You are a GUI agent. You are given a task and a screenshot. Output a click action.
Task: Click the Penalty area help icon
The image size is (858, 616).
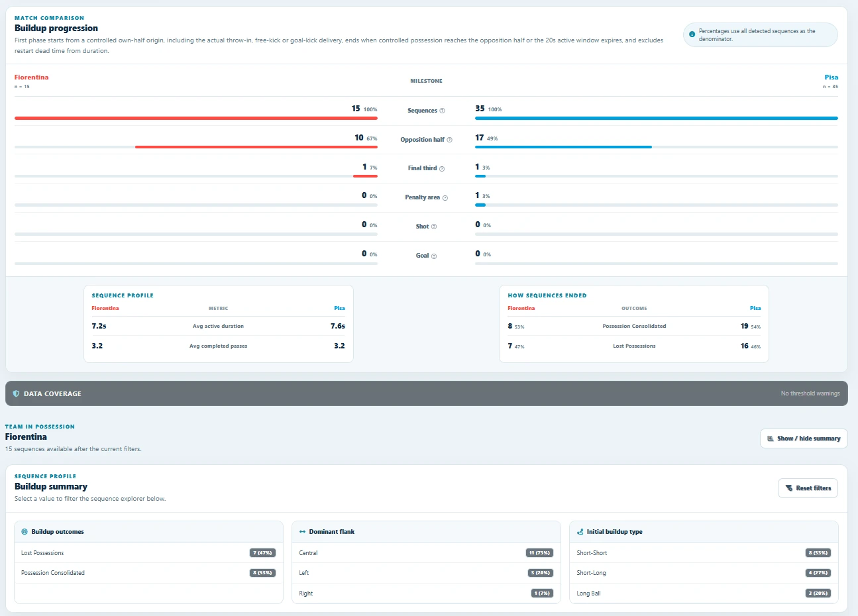445,198
